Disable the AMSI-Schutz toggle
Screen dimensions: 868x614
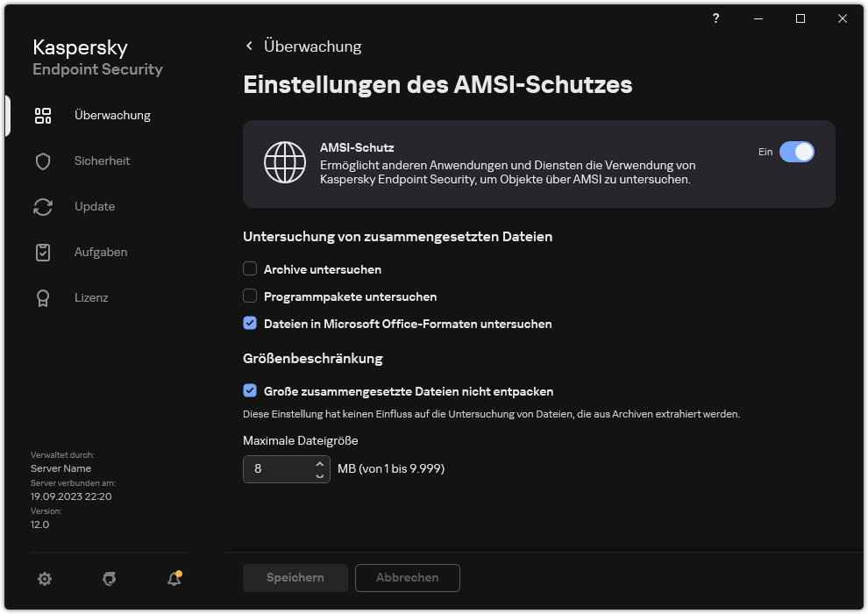(797, 152)
